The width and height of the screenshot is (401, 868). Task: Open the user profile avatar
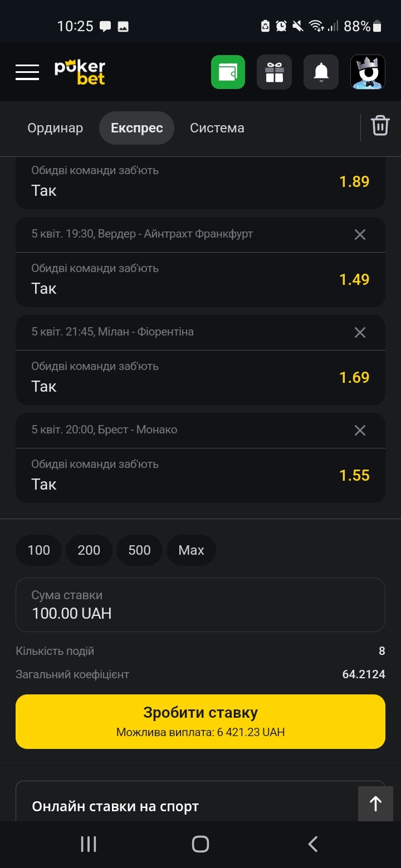pos(368,72)
